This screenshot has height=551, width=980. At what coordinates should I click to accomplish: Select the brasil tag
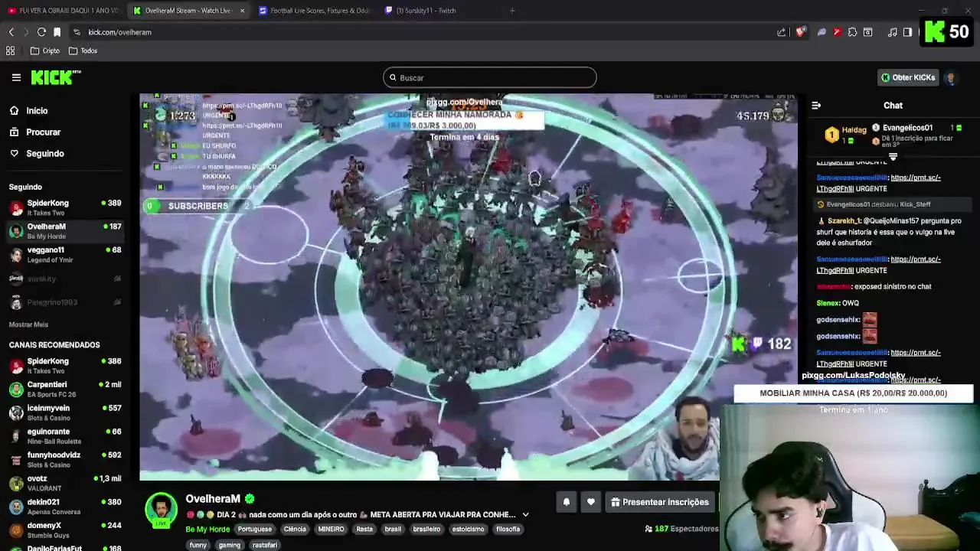[x=393, y=530]
